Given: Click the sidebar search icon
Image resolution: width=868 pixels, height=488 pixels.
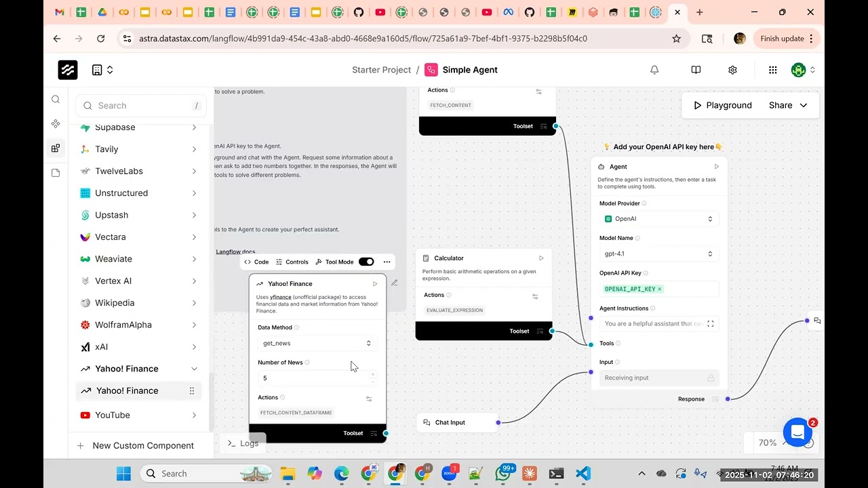Looking at the screenshot, I should pos(56,100).
